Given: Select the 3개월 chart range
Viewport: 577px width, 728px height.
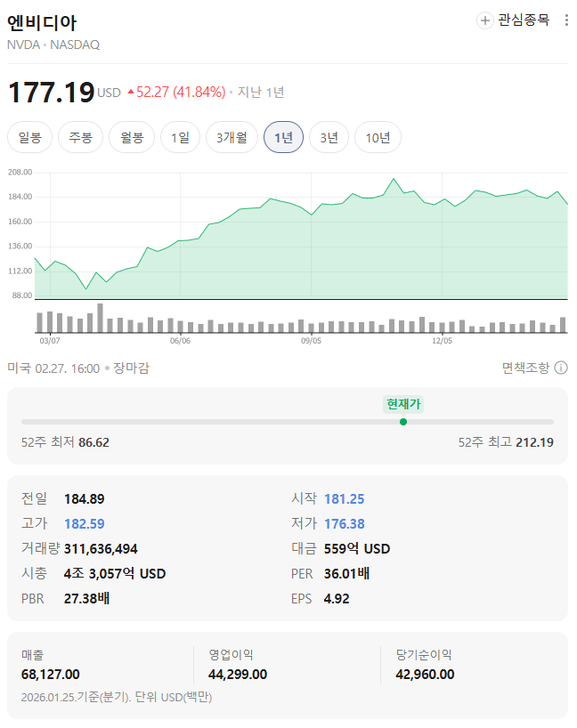Looking at the screenshot, I should point(232,137).
